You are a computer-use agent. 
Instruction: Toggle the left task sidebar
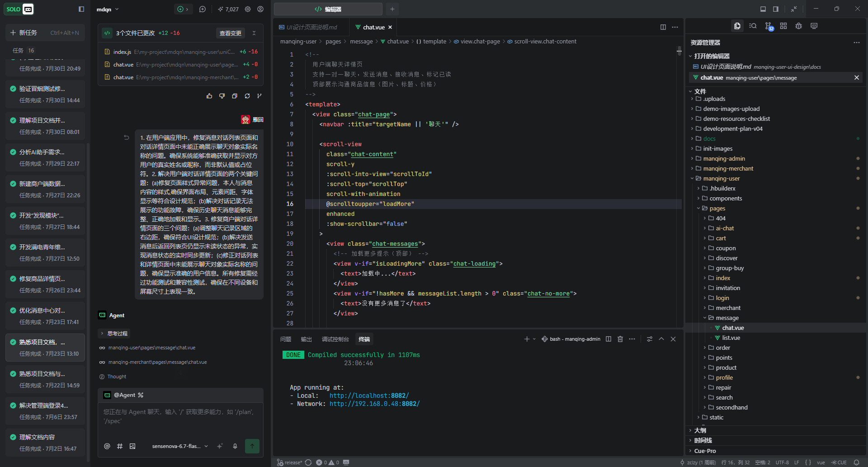tap(81, 9)
